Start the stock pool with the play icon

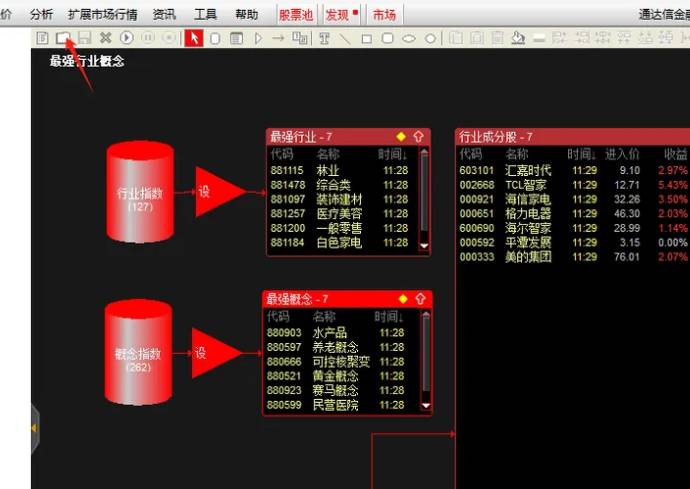tap(127, 38)
